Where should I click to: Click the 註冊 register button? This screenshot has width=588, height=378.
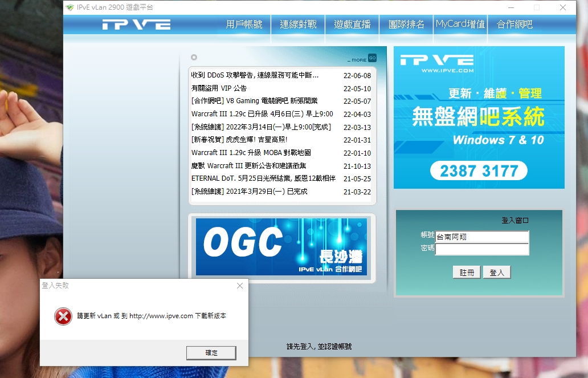(x=467, y=273)
